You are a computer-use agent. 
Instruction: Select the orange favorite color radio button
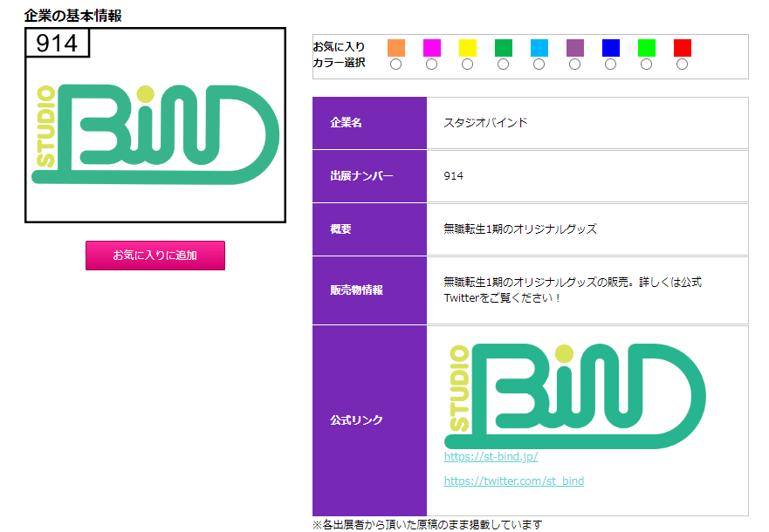[x=395, y=63]
